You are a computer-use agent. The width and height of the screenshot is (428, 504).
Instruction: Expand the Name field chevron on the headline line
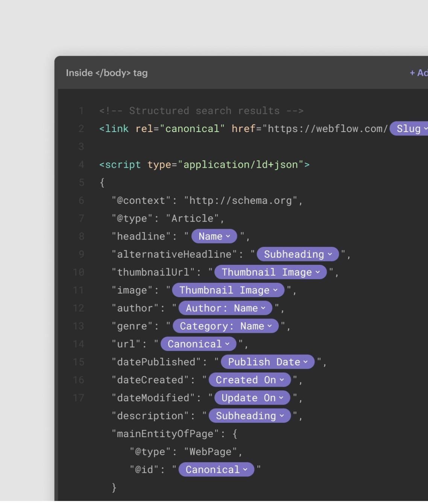pos(213,236)
